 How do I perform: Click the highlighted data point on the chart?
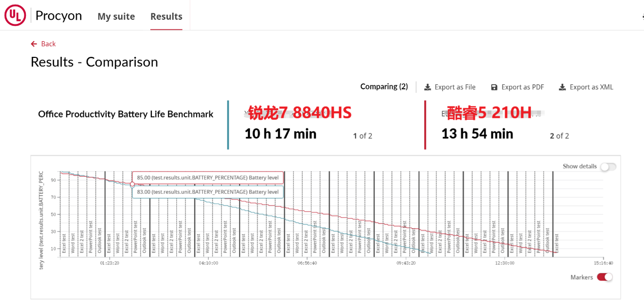(133, 184)
